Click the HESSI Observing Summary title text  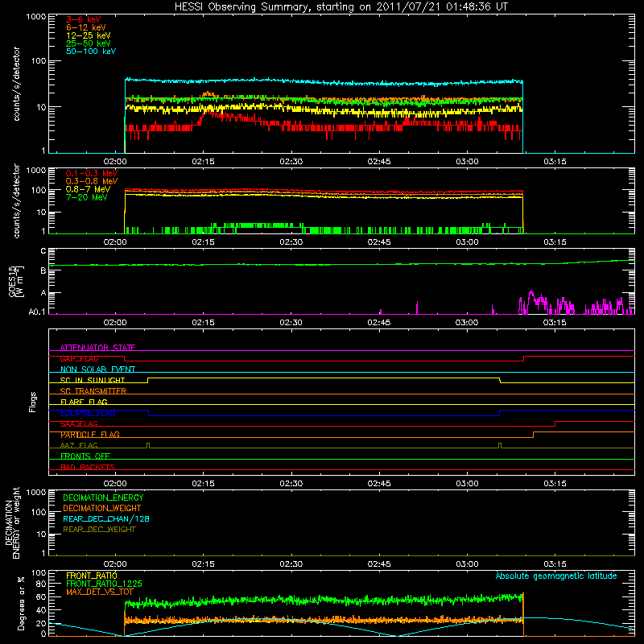point(341,7)
